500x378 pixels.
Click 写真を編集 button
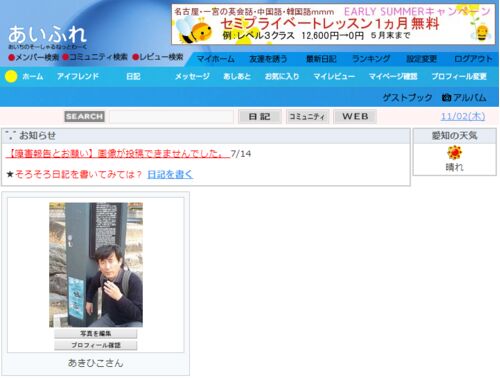[x=96, y=333]
